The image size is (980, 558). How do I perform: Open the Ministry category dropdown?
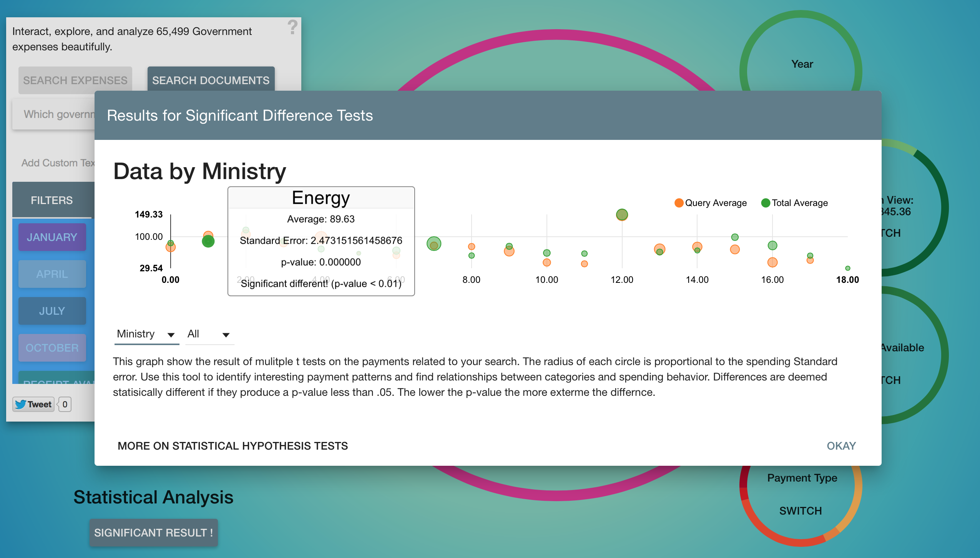146,334
